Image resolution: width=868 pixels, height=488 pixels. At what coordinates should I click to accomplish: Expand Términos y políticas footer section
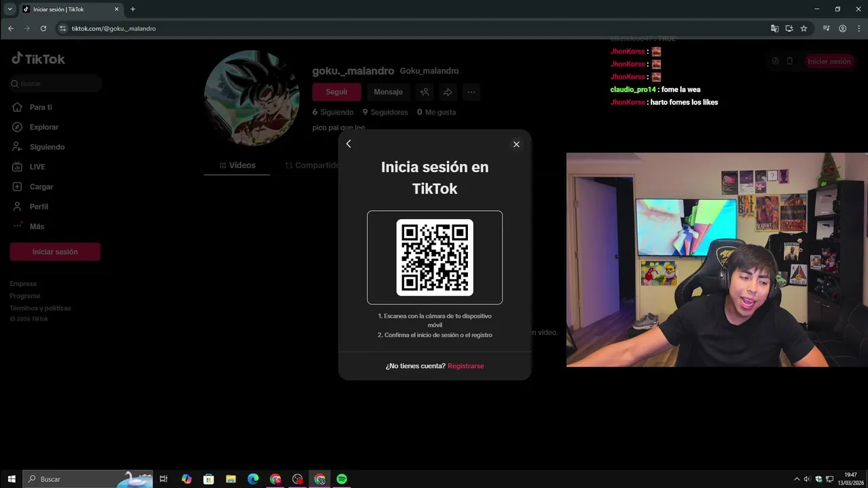(x=40, y=308)
